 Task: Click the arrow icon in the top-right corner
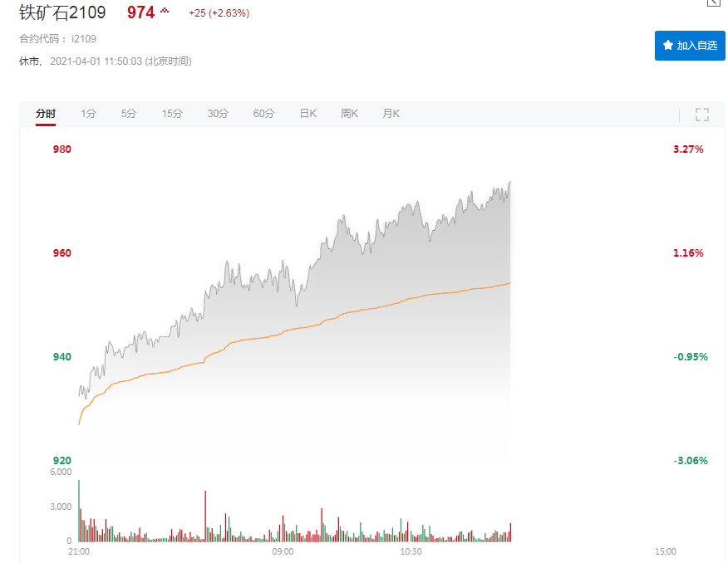713,3
